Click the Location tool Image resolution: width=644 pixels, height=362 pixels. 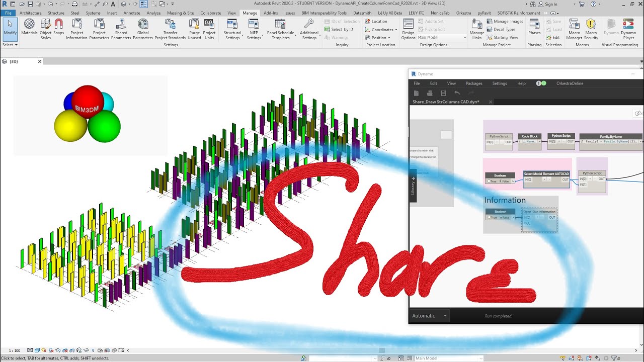[376, 21]
